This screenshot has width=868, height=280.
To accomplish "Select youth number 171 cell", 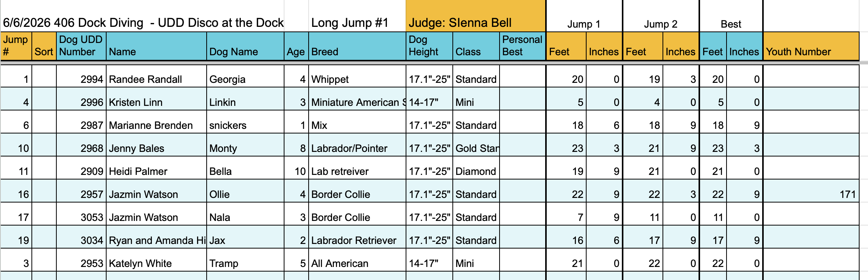I will [811, 191].
